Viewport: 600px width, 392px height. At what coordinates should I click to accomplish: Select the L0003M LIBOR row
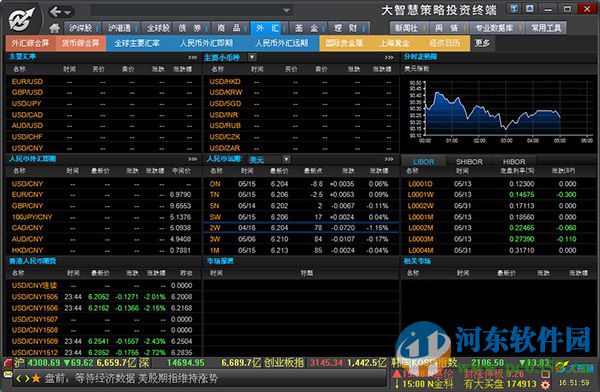pos(498,239)
